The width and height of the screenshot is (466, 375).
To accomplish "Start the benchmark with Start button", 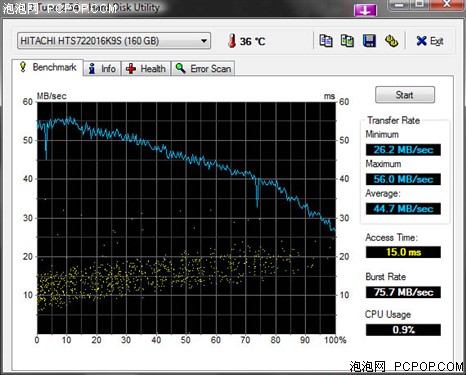I will point(405,95).
